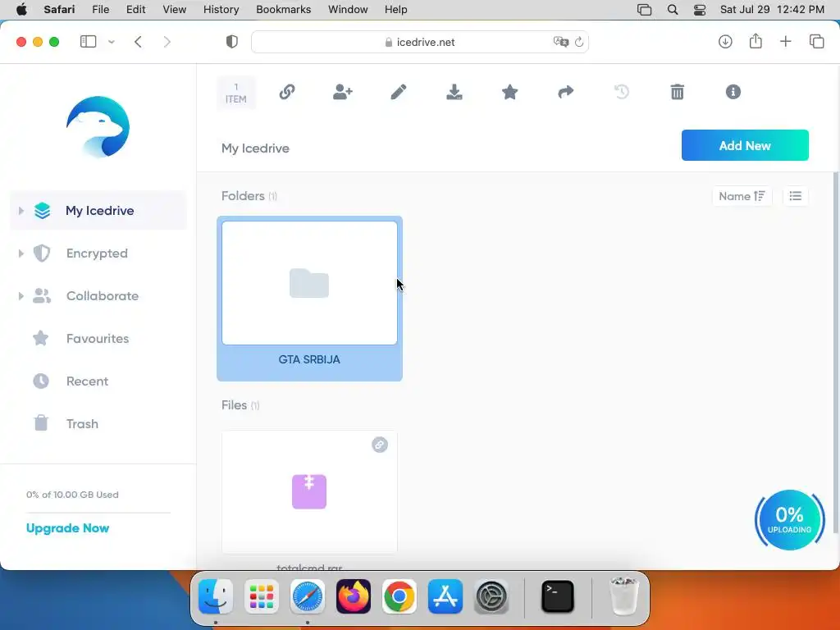Image resolution: width=840 pixels, height=630 pixels.
Task: Click the share link icon in toolbar
Action: tap(287, 92)
